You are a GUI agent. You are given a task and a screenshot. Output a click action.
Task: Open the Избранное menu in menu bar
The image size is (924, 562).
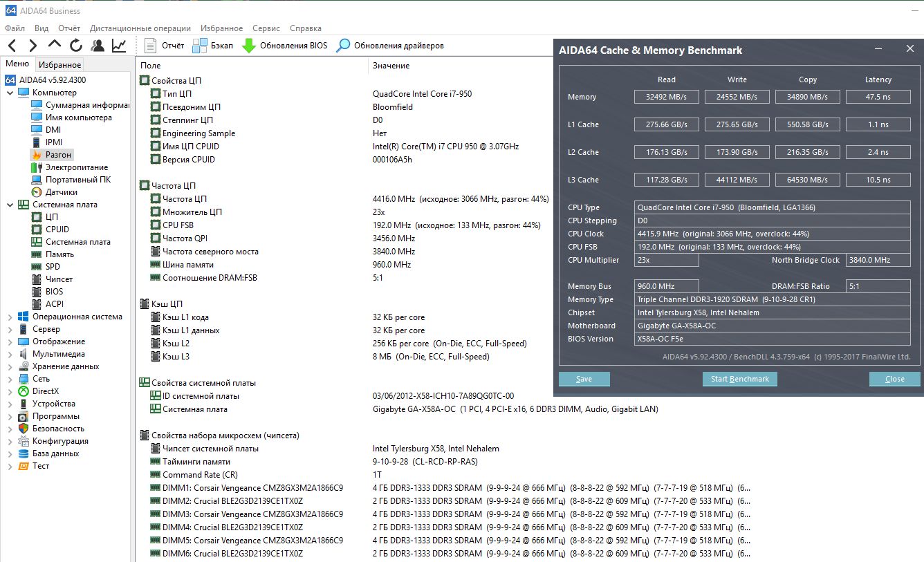pos(221,28)
